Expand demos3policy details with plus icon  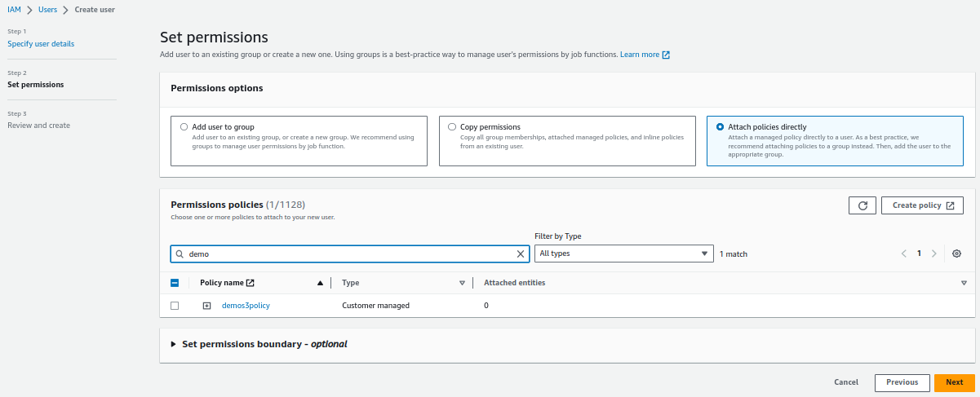(206, 306)
